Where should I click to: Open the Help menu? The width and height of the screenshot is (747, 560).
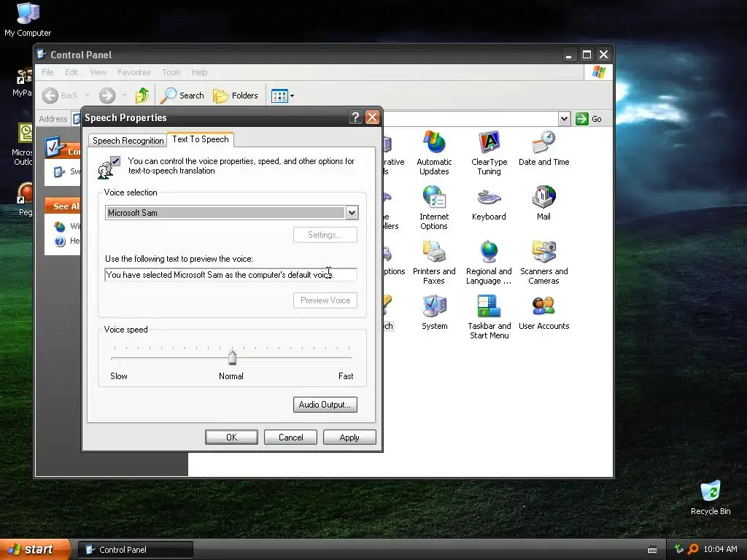[200, 72]
